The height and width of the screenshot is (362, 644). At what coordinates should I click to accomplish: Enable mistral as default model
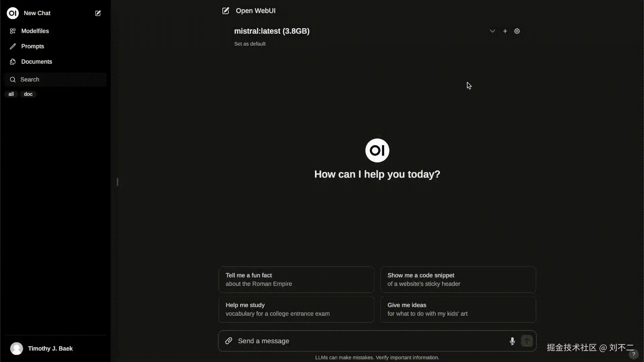250,44
